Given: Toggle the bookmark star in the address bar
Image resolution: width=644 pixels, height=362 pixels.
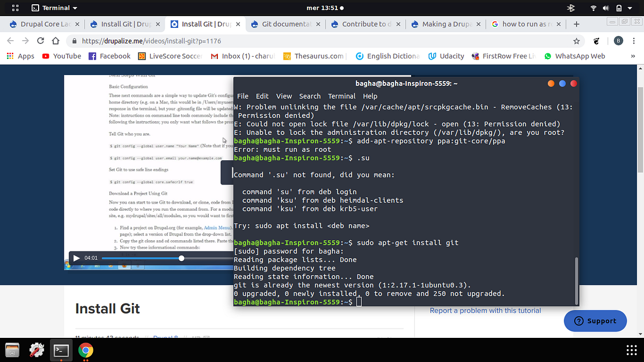Looking at the screenshot, I should 576,41.
